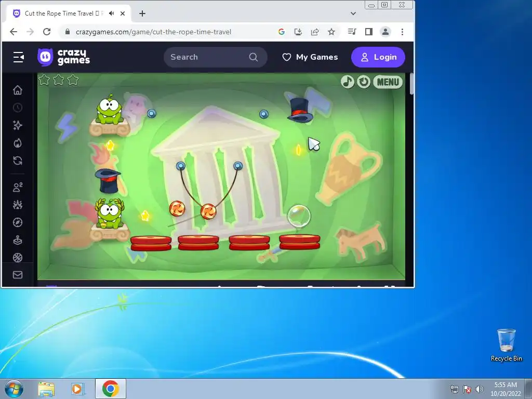Open Recently played clock icon

tap(18, 108)
